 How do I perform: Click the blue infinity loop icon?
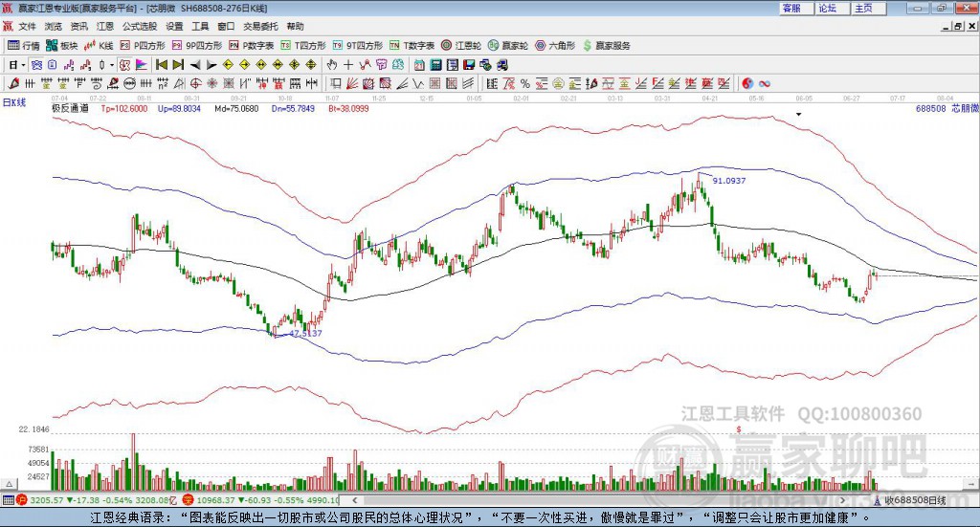coord(765,83)
